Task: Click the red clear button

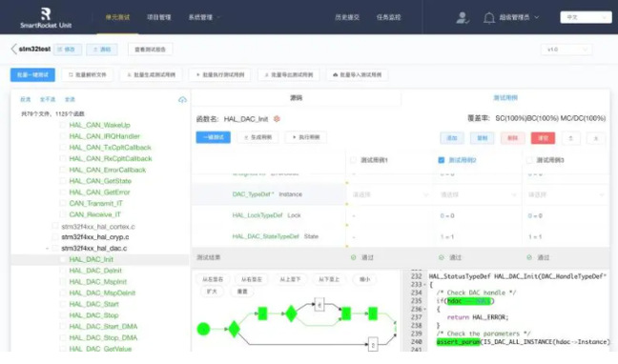Action: pyautogui.click(x=543, y=138)
